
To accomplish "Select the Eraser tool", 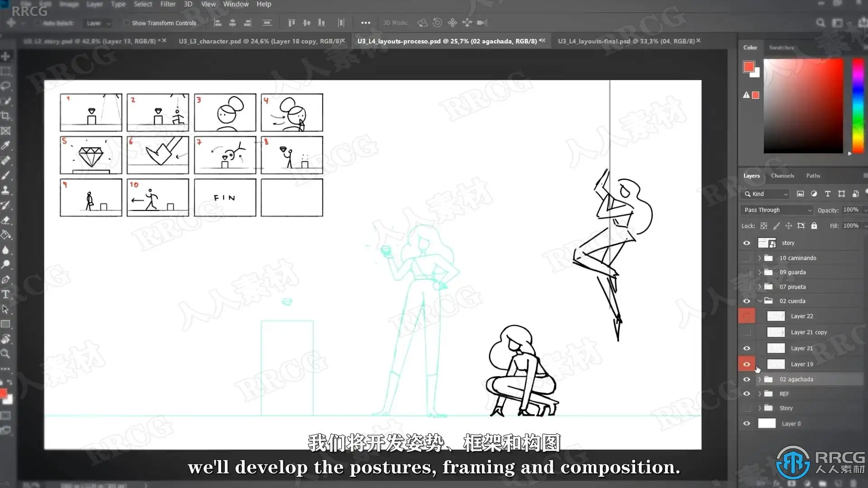I will pyautogui.click(x=6, y=220).
